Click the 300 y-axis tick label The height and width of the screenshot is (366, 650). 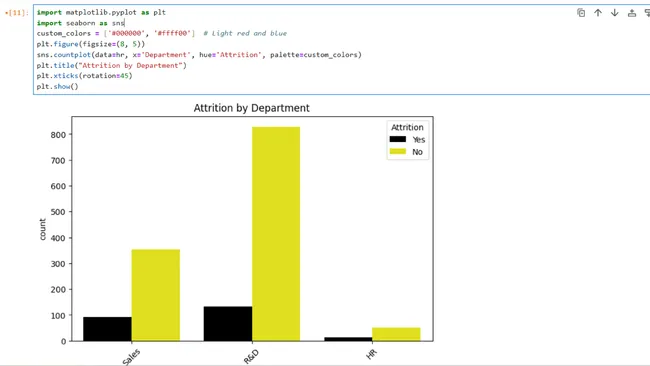click(58, 264)
